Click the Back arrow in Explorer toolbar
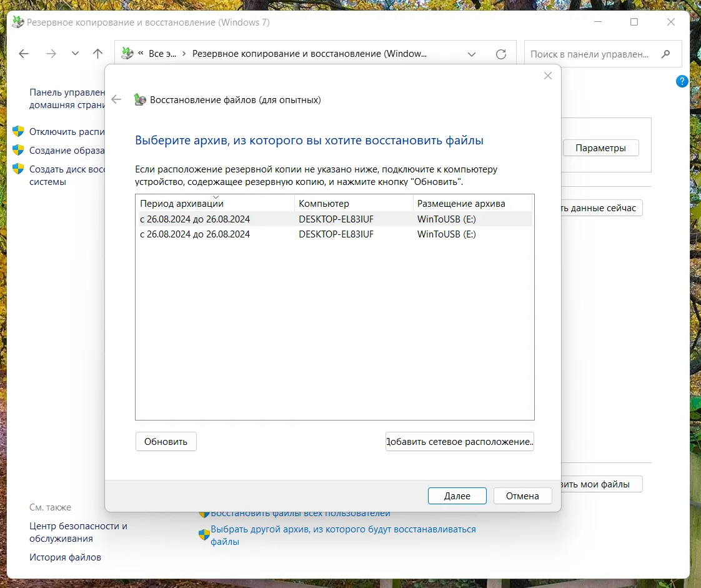701x588 pixels. pos(24,54)
